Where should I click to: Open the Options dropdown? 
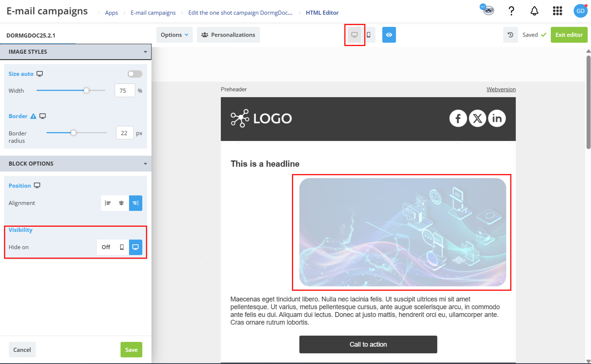[174, 35]
